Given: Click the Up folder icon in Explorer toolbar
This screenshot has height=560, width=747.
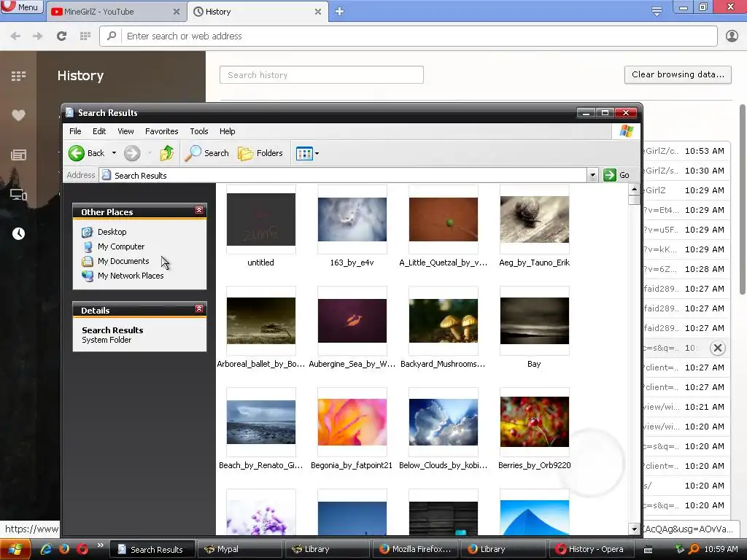Looking at the screenshot, I should 167,153.
